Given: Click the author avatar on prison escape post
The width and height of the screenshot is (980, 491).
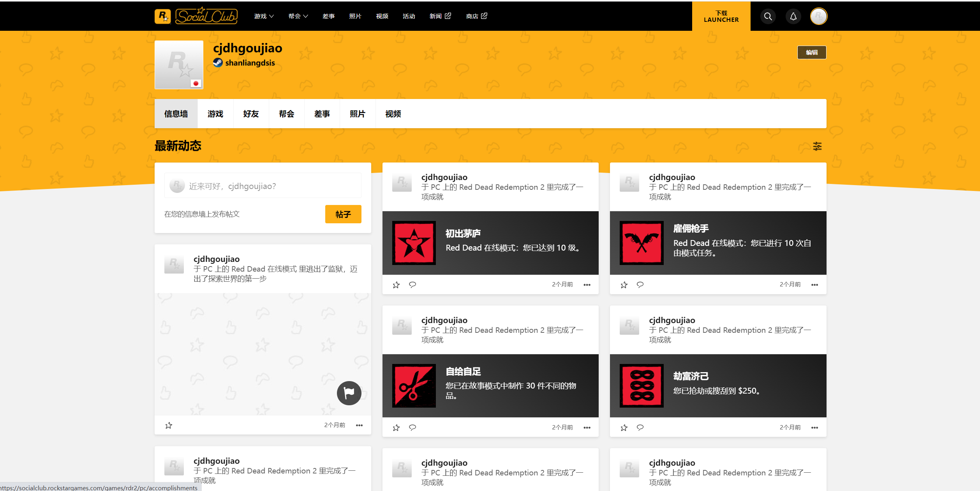Looking at the screenshot, I should [x=174, y=264].
